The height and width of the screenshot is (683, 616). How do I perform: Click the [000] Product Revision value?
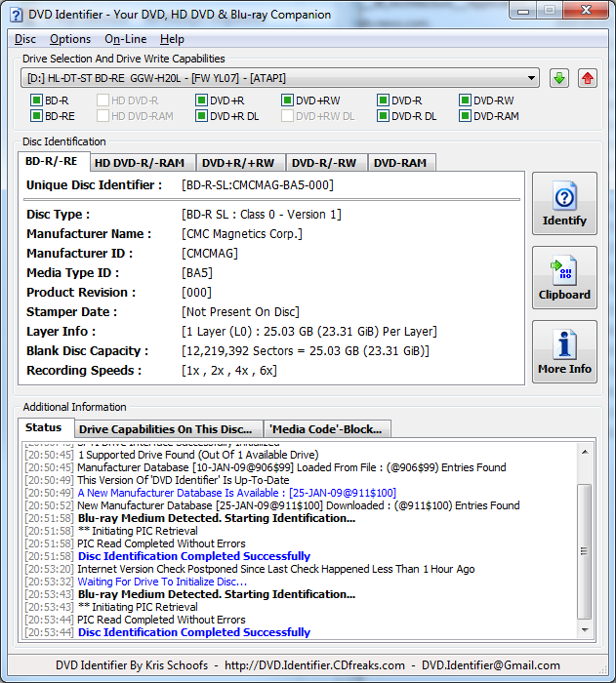click(x=196, y=293)
